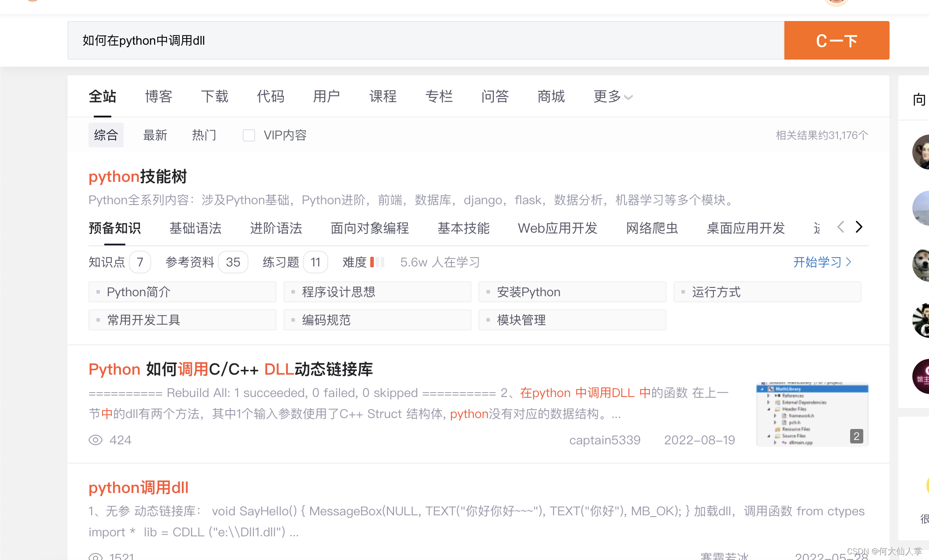Screen dimensions: 929x560
Task: Click the 练习题 11 count badge
Action: click(x=316, y=262)
